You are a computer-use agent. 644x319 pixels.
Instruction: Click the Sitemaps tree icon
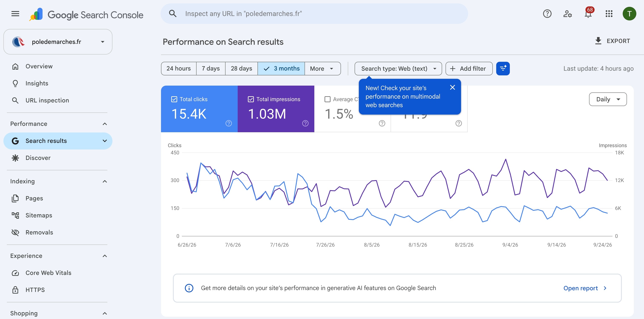coord(15,215)
